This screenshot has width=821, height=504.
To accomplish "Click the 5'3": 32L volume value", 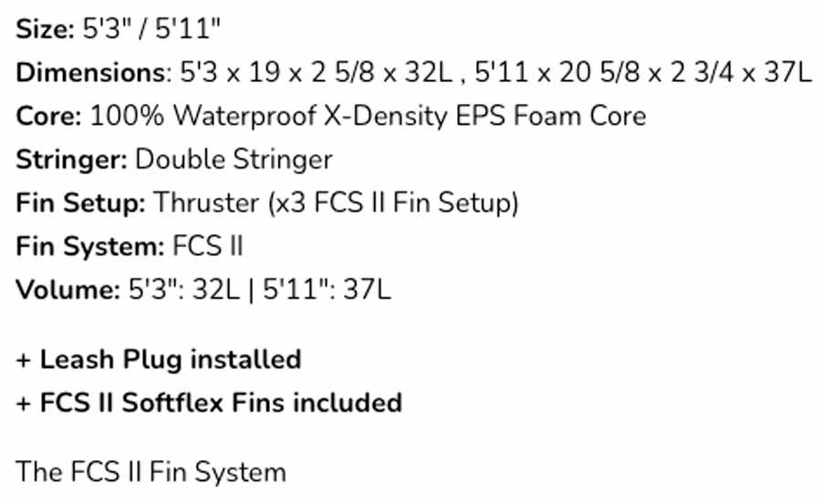I will pos(184,290).
